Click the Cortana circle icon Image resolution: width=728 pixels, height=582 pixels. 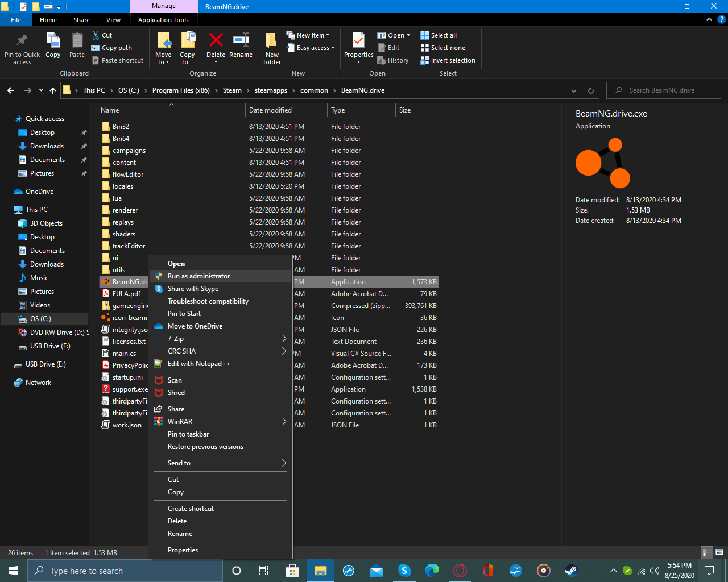(x=237, y=571)
